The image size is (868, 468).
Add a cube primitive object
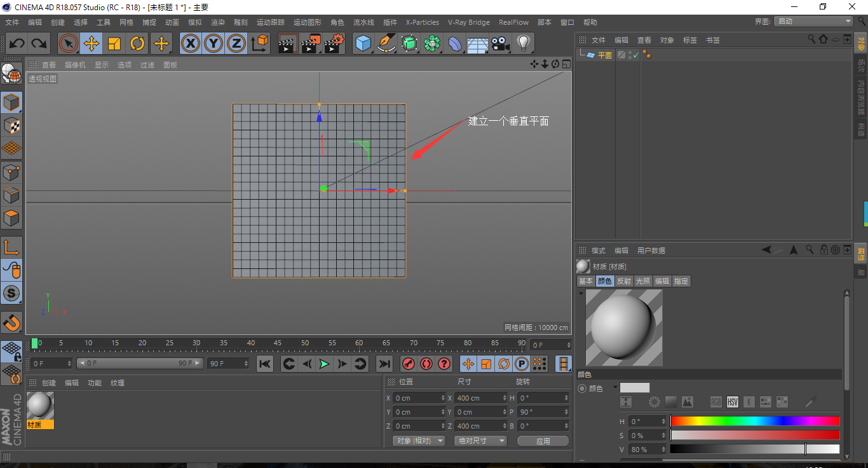(x=363, y=43)
